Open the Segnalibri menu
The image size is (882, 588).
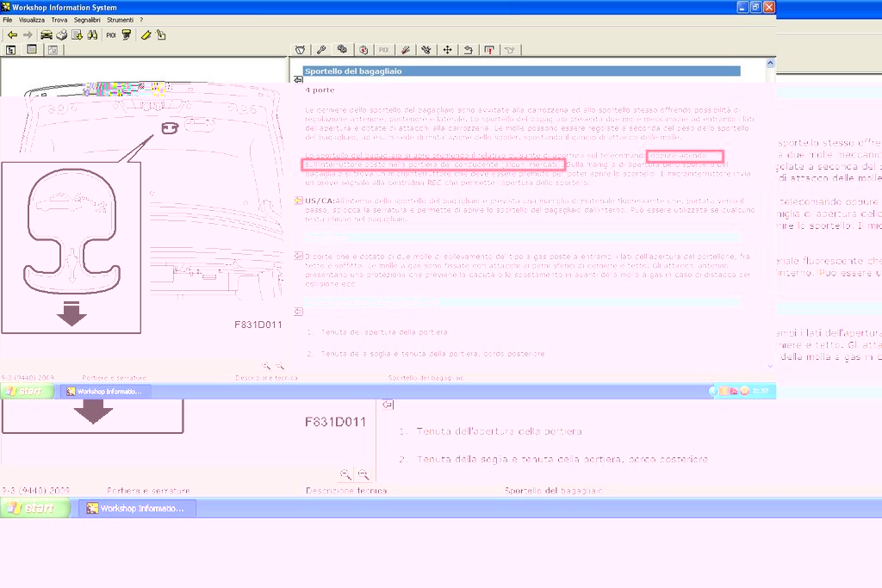click(x=87, y=20)
